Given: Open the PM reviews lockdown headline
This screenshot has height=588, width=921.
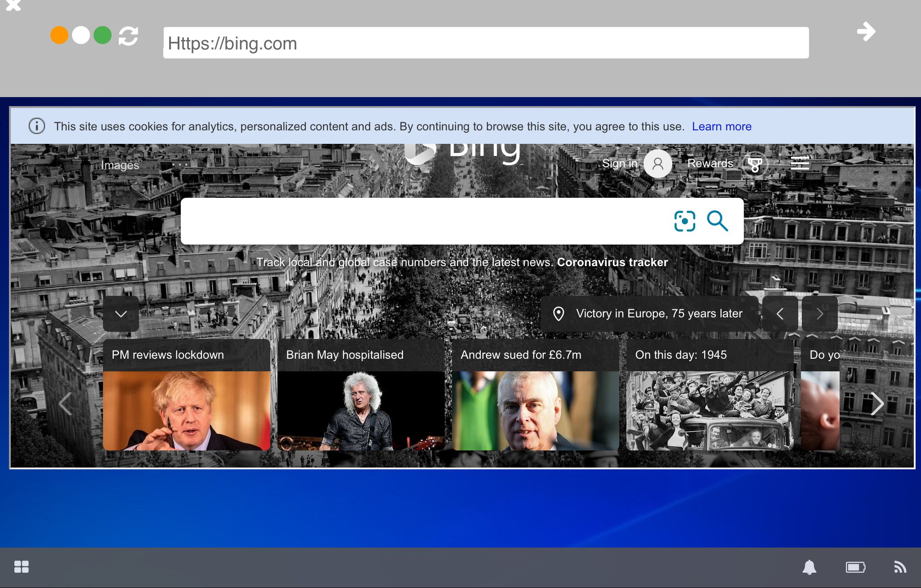Looking at the screenshot, I should click(x=168, y=355).
